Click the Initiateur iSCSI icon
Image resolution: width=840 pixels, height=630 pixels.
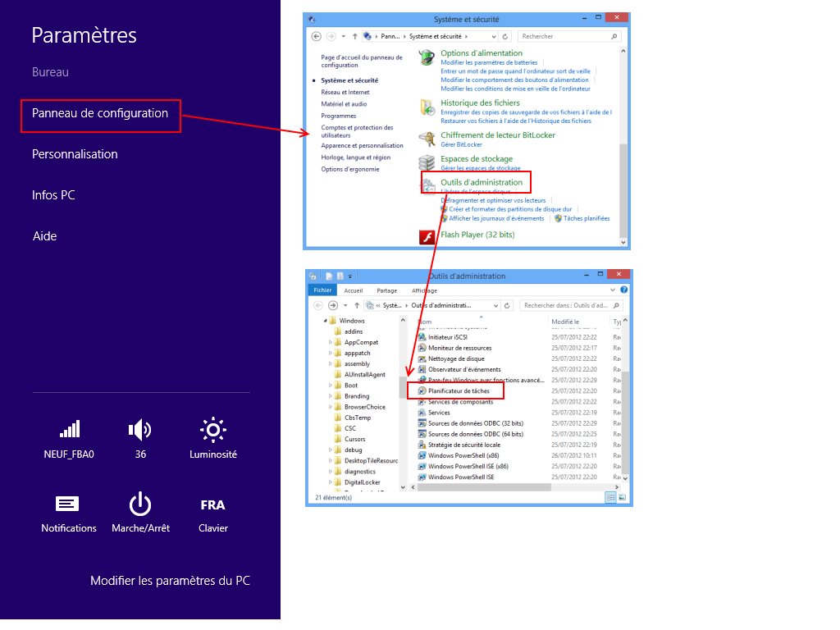pos(422,337)
